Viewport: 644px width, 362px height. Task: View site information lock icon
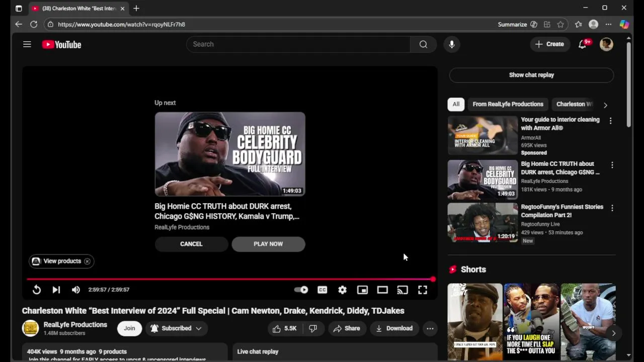pos(50,24)
